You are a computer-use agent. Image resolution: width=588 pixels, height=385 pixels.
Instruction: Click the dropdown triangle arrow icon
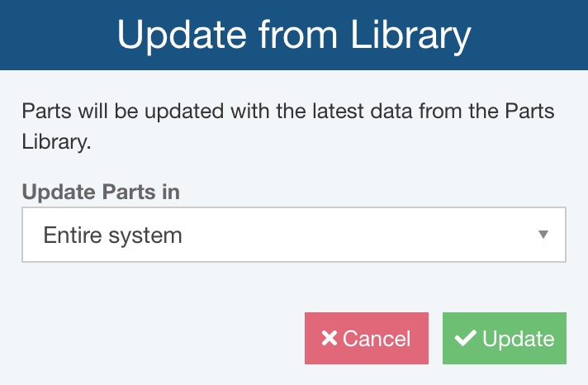[x=543, y=235]
